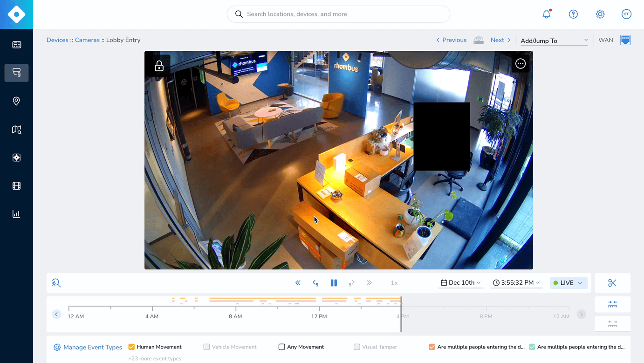Fast forward with double right arrows

click(x=369, y=283)
